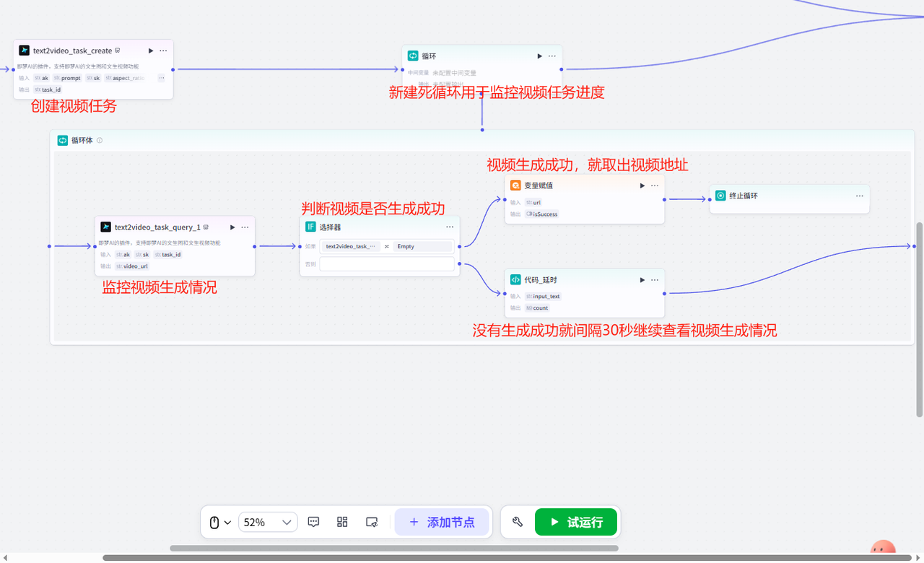
Task: Select the text2video_task_create node title
Action: 72,51
